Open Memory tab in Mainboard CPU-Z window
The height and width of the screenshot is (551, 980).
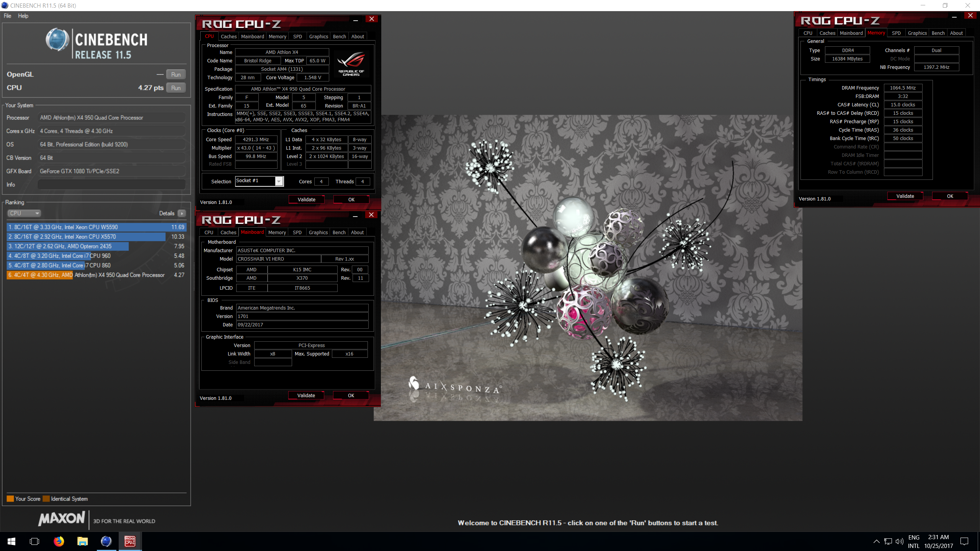[x=277, y=232]
